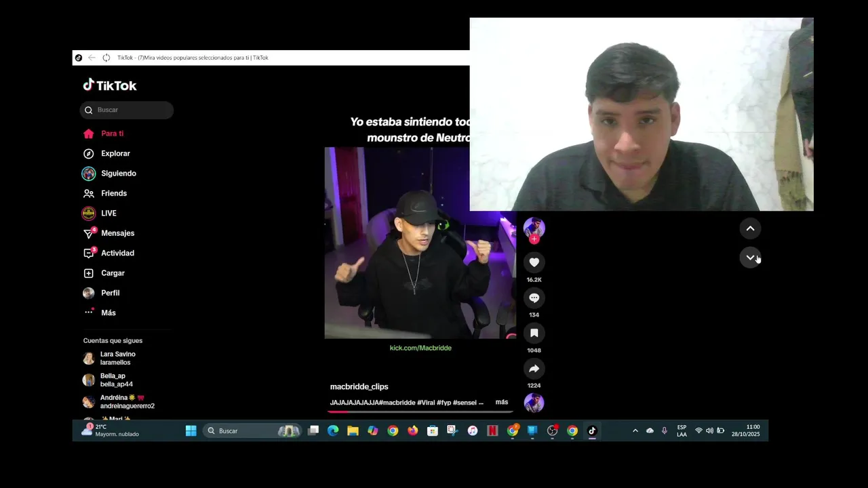Open sound disc avatar below share
This screenshot has width=868, height=488.
[534, 403]
